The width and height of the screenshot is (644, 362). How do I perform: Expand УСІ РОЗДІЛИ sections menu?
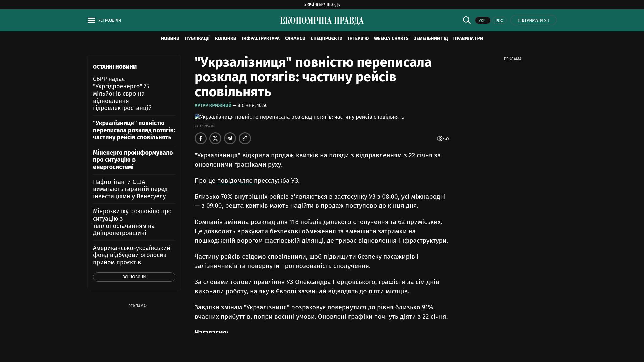point(109,20)
